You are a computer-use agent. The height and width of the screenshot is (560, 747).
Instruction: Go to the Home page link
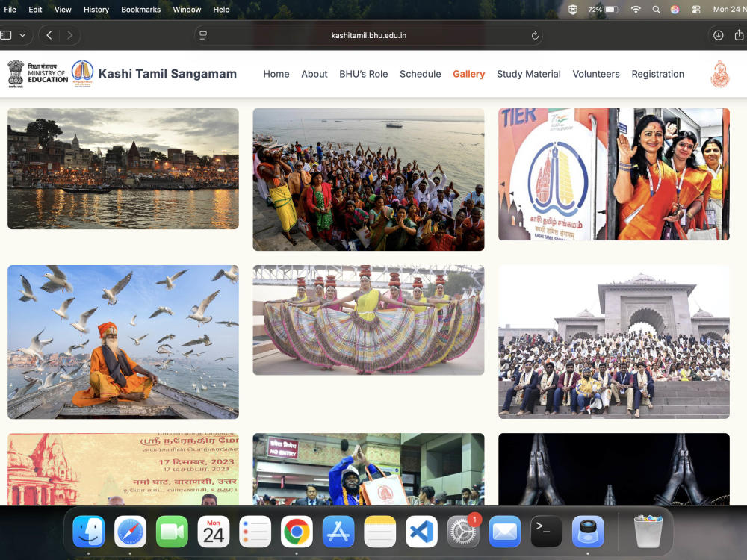pos(276,74)
